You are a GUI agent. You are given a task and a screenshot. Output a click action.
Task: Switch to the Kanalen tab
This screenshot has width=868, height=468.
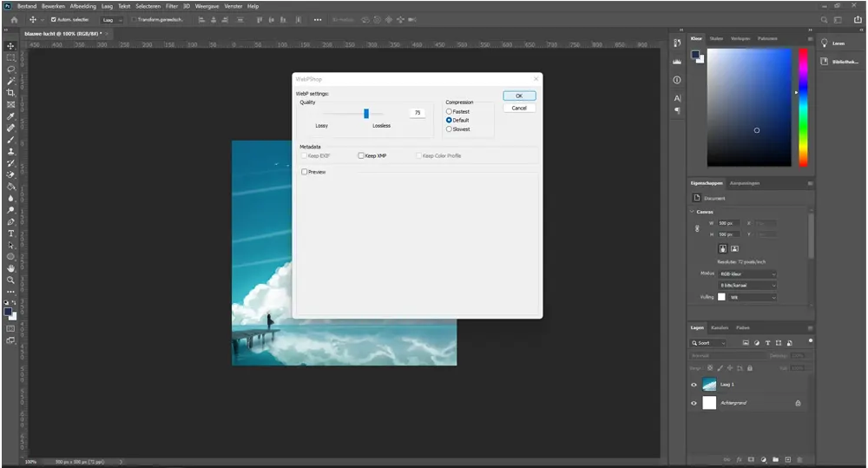(x=720, y=328)
